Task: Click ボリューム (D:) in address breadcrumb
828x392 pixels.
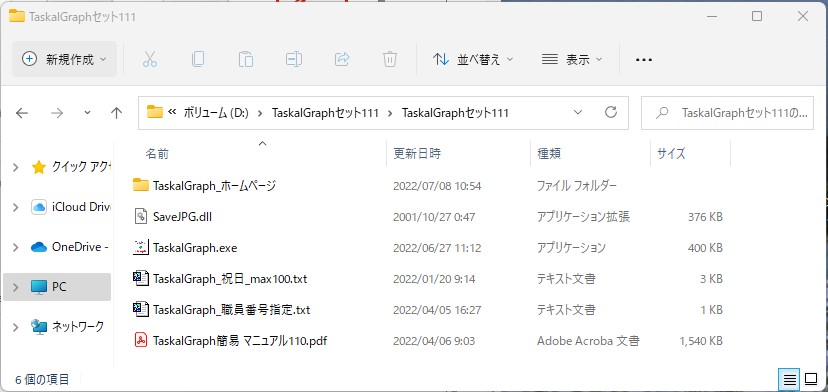Action: 216,113
